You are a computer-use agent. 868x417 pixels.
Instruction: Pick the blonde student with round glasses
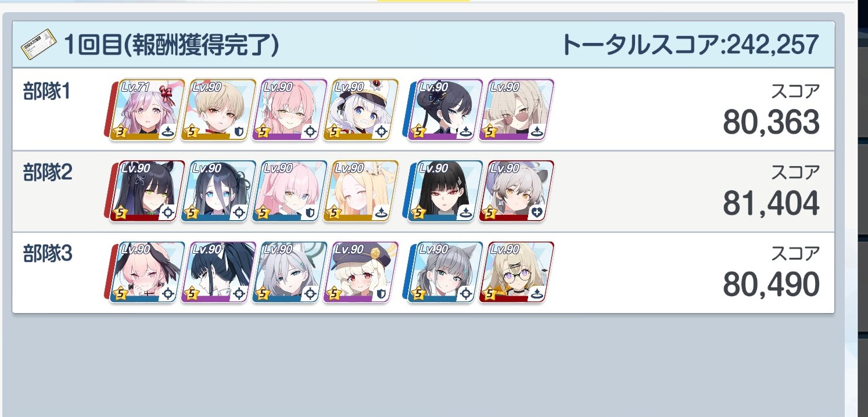pos(516,273)
